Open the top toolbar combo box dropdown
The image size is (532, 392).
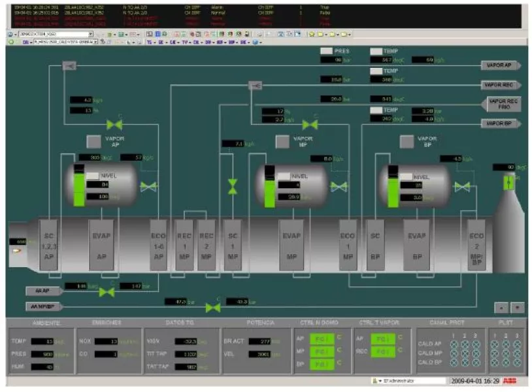click(91, 34)
